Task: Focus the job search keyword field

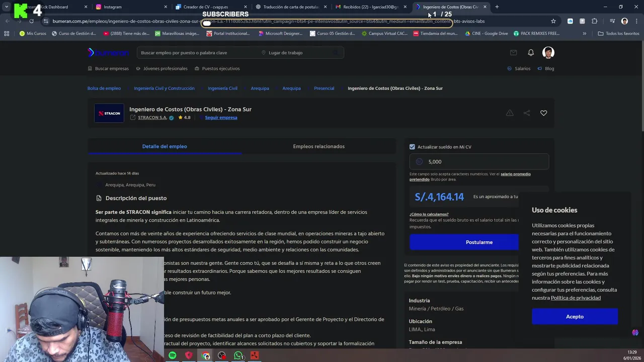Action: point(196,53)
